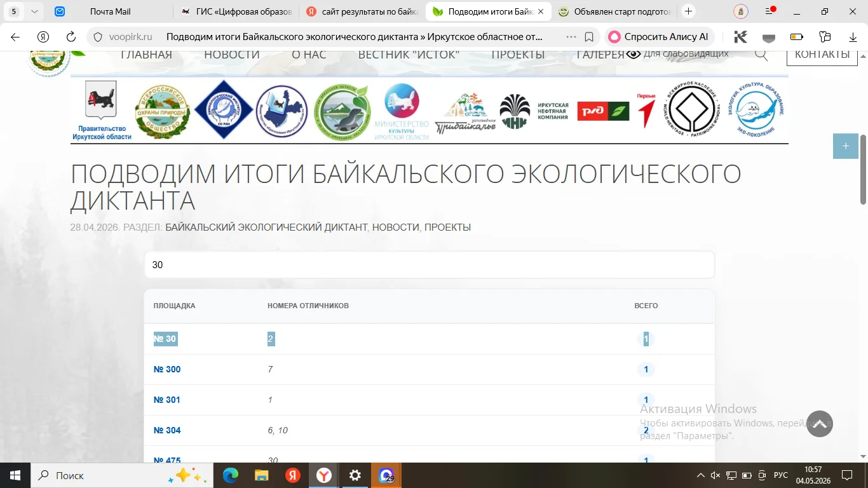This screenshot has height=488, width=868.
Task: Click the Министерство культуры Иркутской области logo
Action: click(x=402, y=112)
